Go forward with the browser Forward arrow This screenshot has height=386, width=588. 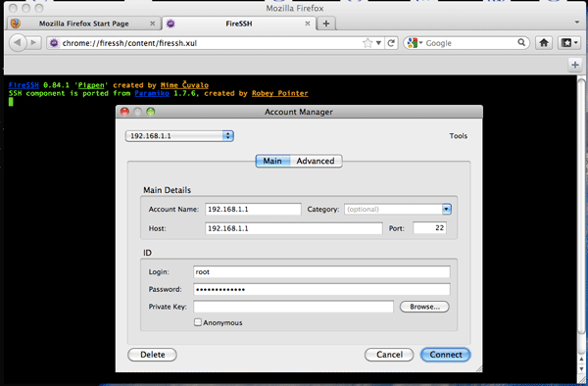(x=33, y=43)
